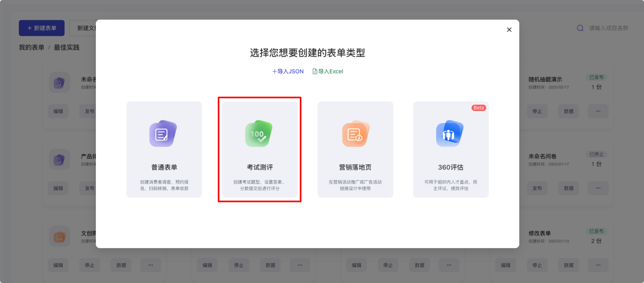Click the orange form icon of 文创 card
Image resolution: width=644 pixels, height=283 pixels.
pyautogui.click(x=59, y=237)
